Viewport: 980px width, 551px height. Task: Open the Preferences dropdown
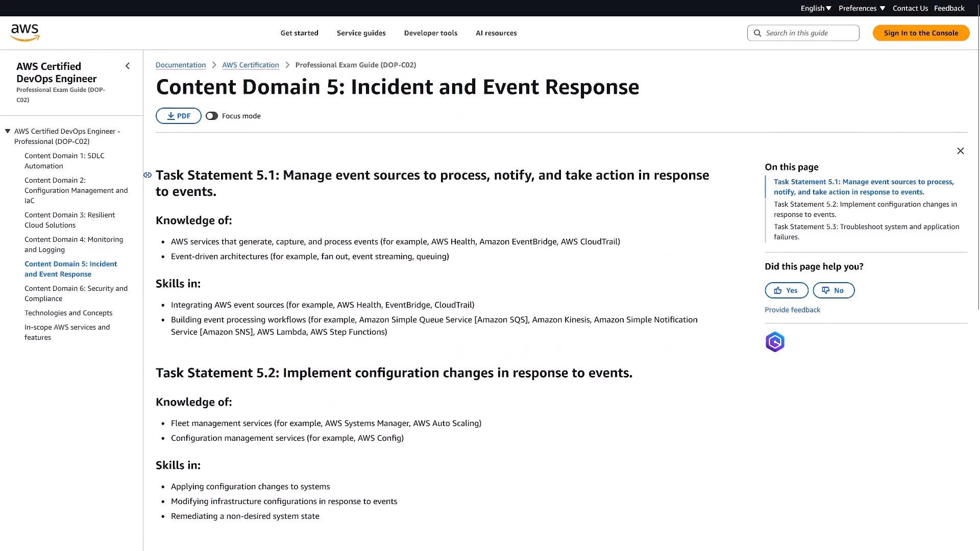click(862, 8)
